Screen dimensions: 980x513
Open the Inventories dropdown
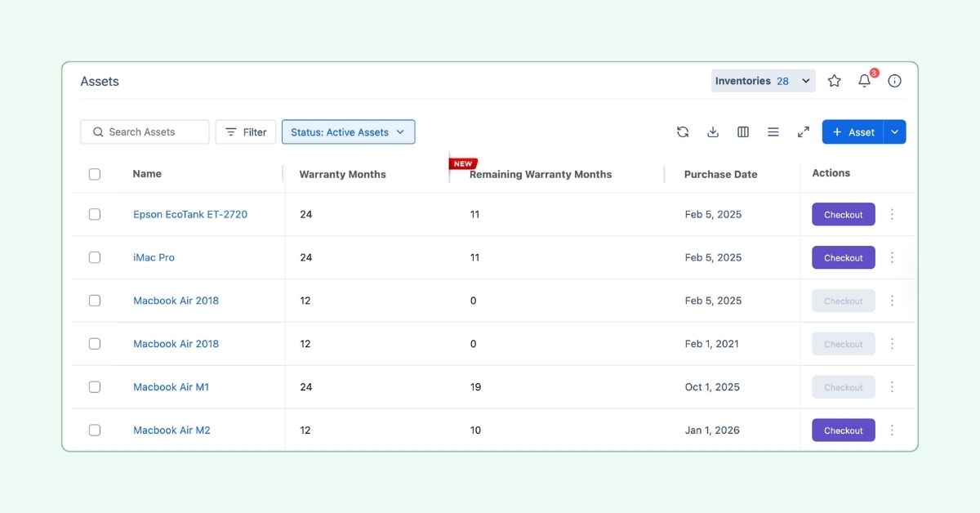(x=763, y=81)
